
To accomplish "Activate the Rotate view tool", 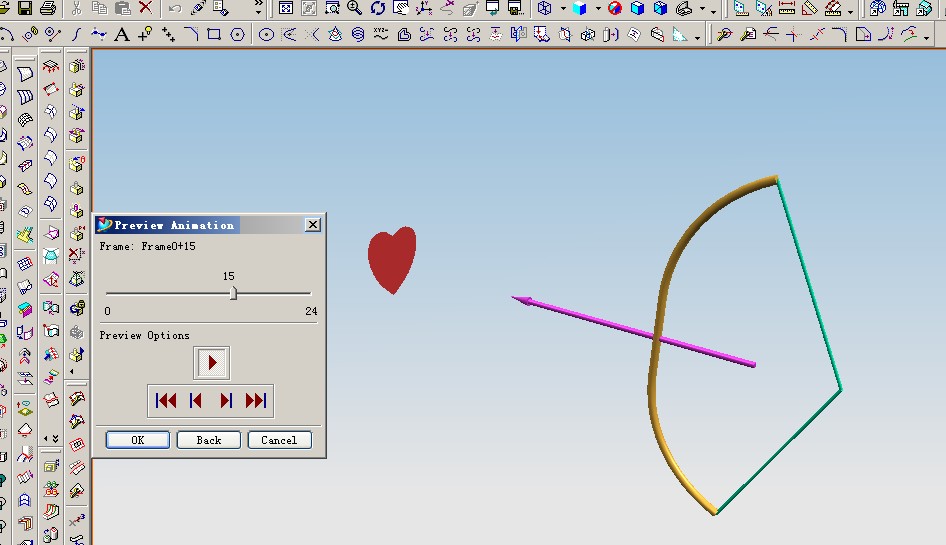I will coord(378,8).
